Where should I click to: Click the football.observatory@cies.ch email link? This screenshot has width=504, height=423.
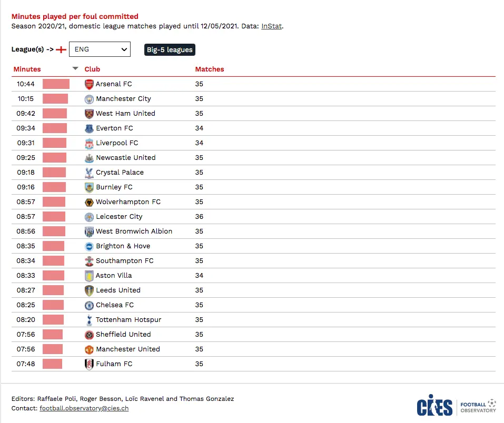coord(84,408)
